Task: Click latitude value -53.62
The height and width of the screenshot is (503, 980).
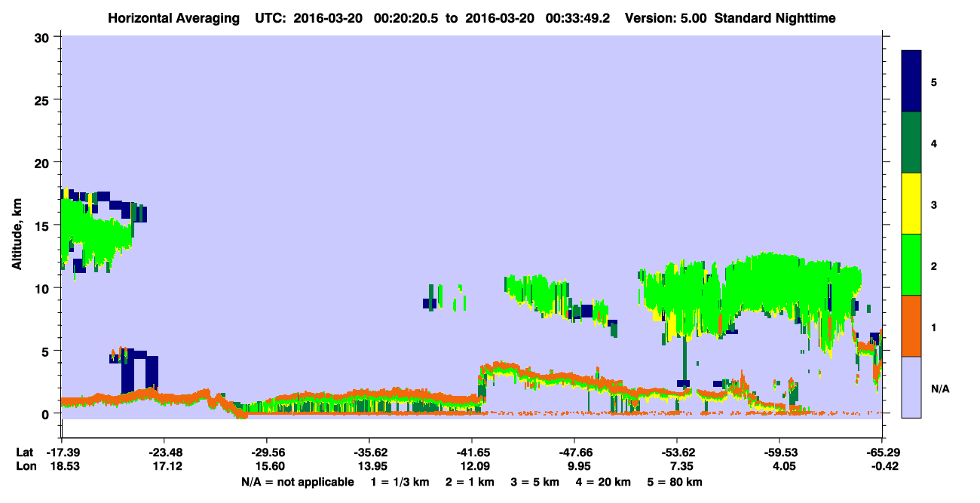Action: click(x=677, y=452)
